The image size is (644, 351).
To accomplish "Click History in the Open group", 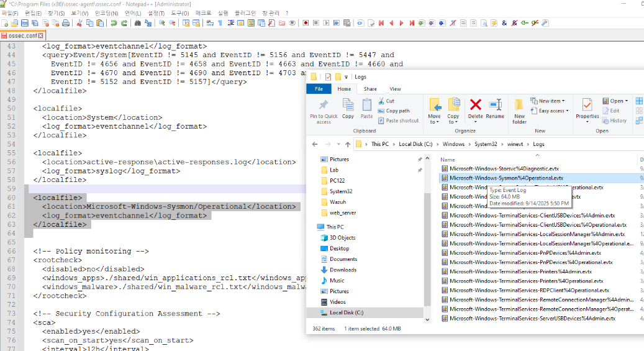I will point(614,121).
